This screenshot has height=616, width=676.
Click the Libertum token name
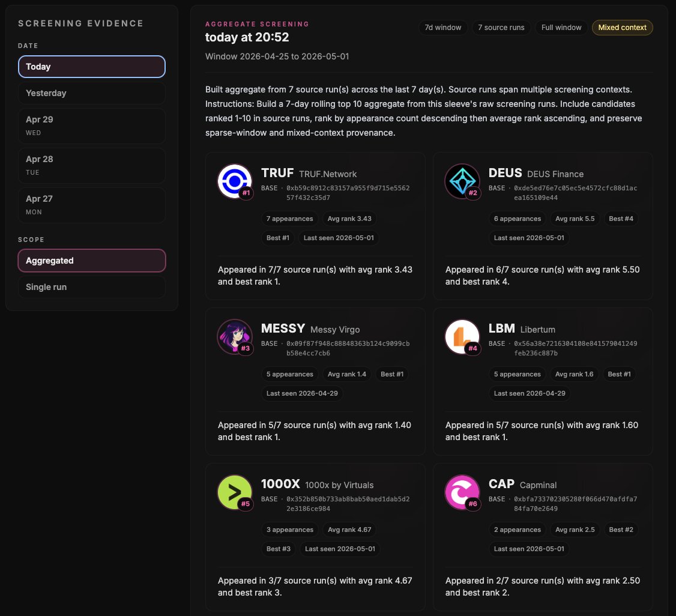(537, 330)
